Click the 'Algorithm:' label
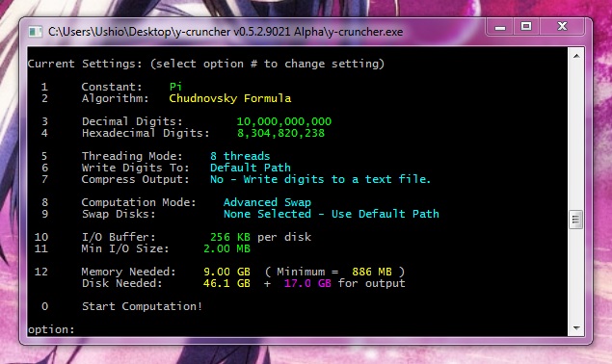The image size is (612, 364). click(115, 98)
